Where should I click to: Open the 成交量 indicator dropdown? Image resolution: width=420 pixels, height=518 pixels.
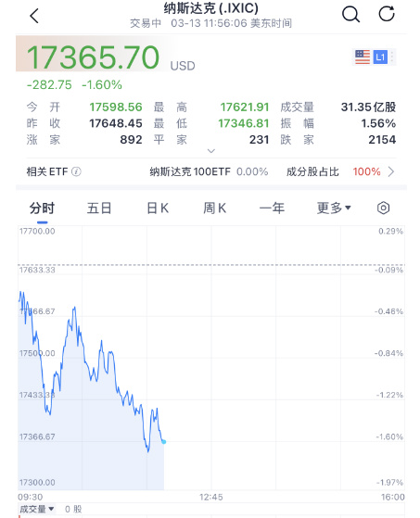click(37, 509)
